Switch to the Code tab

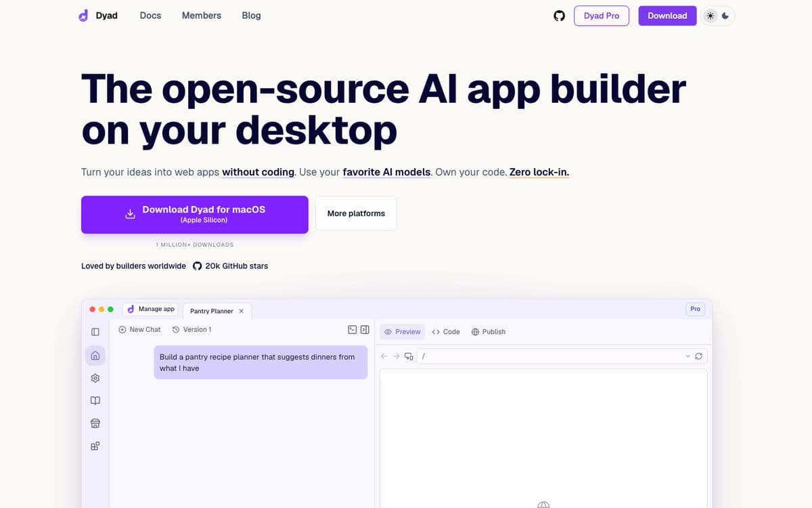[446, 332]
